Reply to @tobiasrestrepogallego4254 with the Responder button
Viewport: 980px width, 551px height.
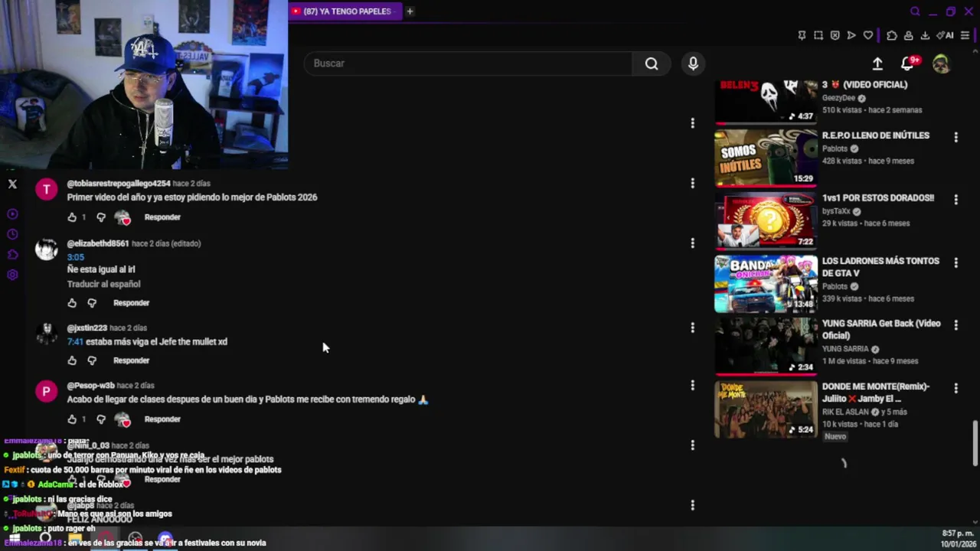tap(162, 217)
